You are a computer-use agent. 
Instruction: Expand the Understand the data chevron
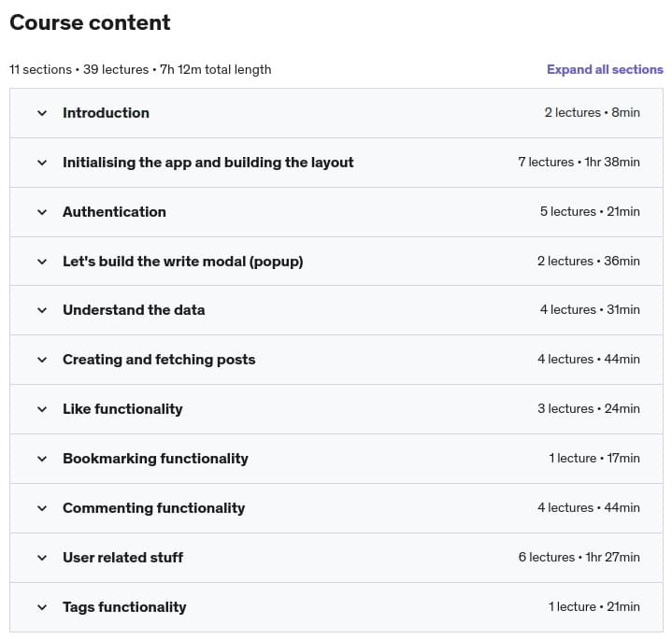[42, 310]
